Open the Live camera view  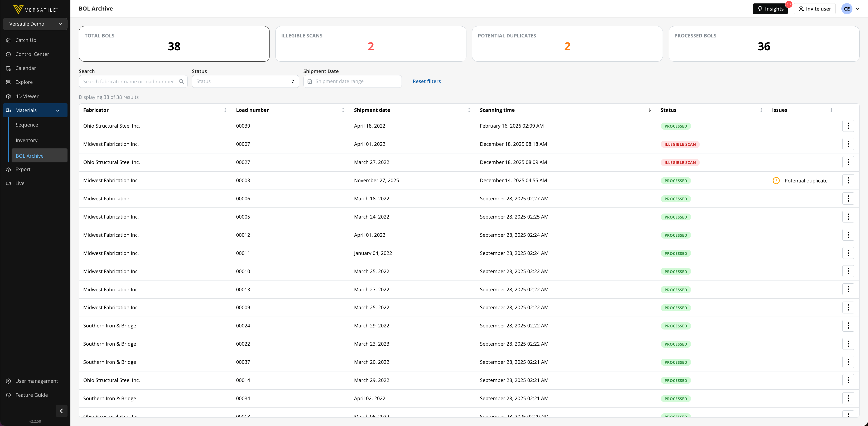pos(35,183)
